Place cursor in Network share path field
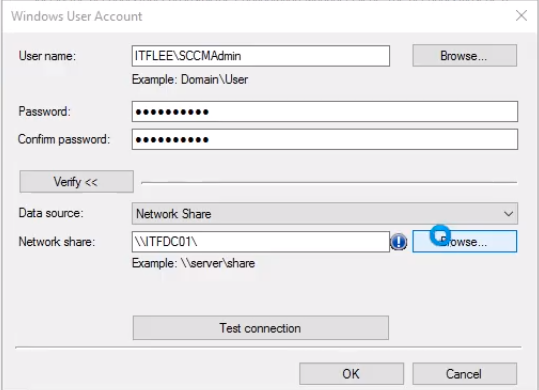539x390 pixels. (x=261, y=242)
